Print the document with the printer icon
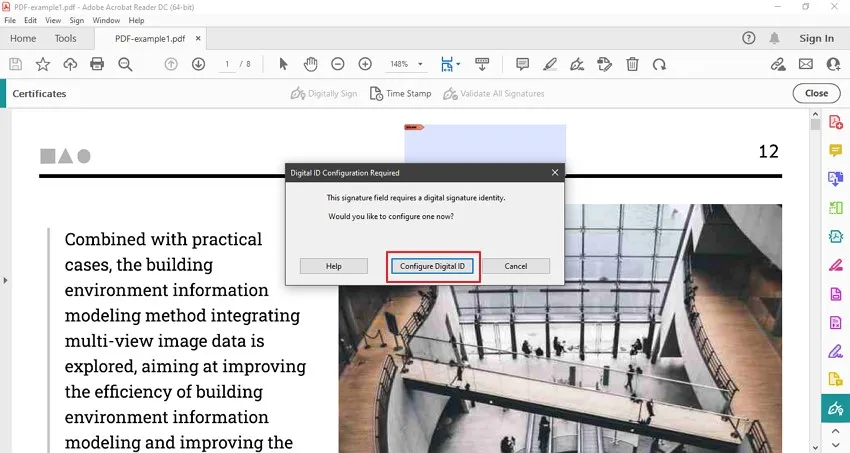 (97, 64)
